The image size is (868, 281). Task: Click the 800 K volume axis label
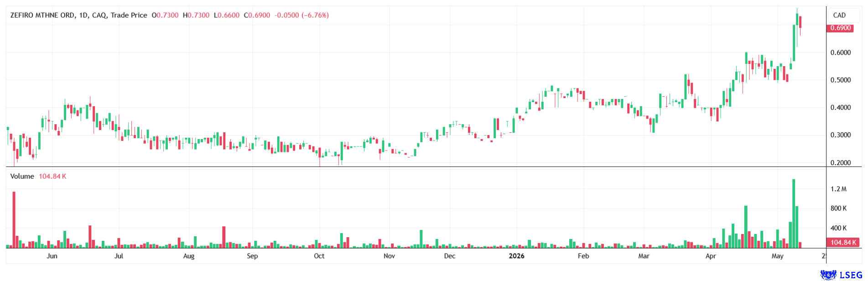[838, 208]
